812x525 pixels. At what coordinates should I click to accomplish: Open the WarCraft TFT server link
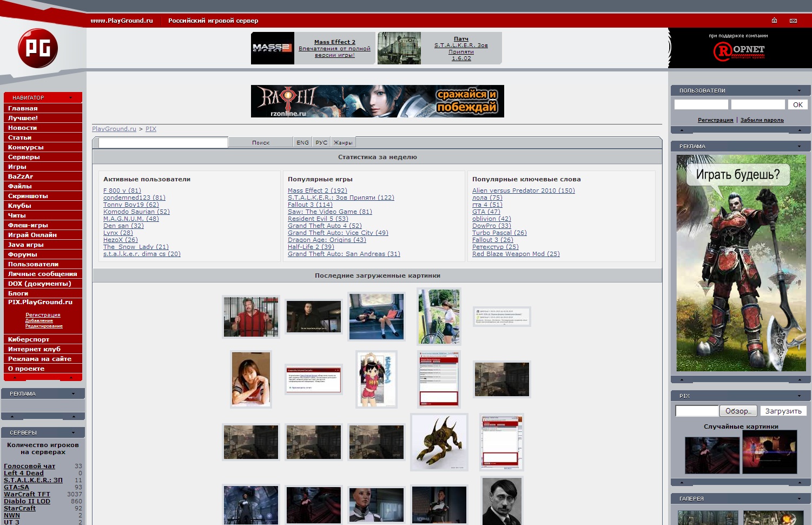pos(27,494)
